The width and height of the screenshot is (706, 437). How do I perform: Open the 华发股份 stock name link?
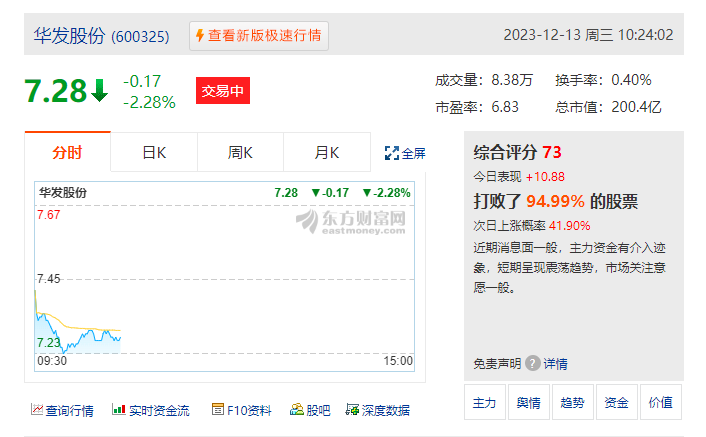click(69, 36)
